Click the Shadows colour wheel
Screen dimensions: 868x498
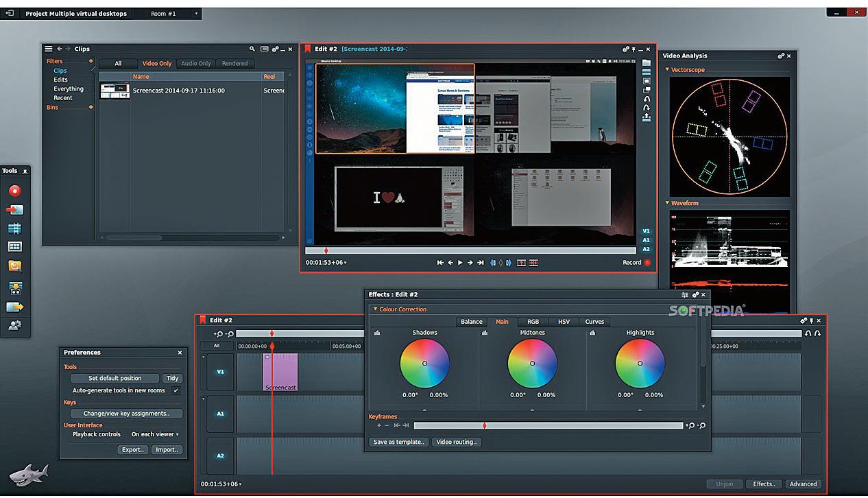424,364
